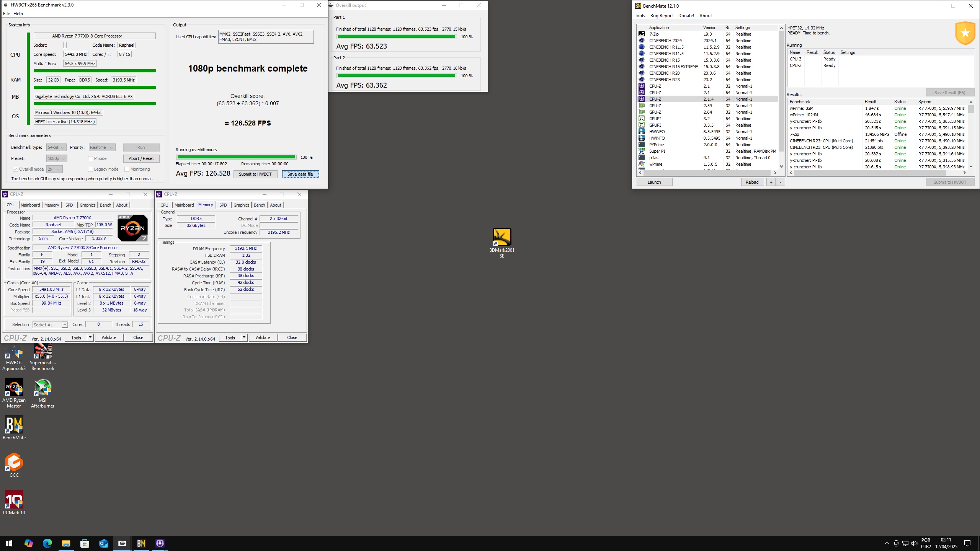Select the wPrime: 1024M result row

click(877, 115)
